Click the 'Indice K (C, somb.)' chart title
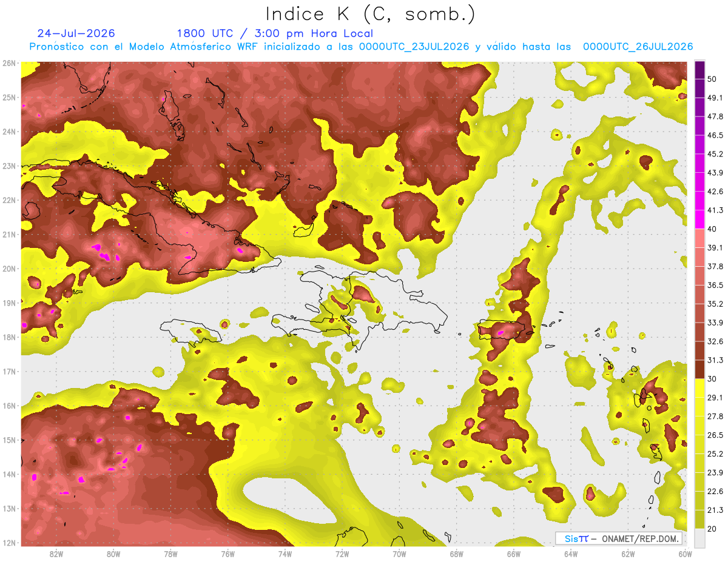 point(370,15)
